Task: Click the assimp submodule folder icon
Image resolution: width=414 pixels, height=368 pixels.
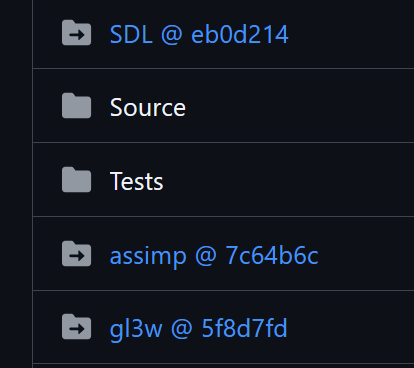Action: (x=76, y=254)
